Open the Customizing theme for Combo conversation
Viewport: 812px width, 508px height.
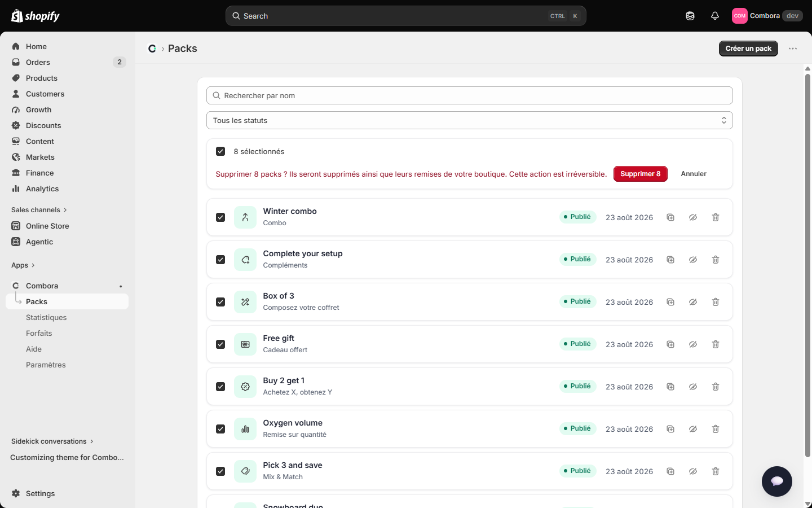coord(67,457)
